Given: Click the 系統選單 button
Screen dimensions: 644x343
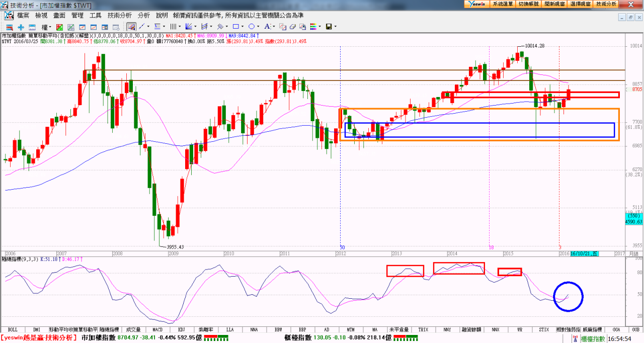Looking at the screenshot, I should pyautogui.click(x=503, y=4).
